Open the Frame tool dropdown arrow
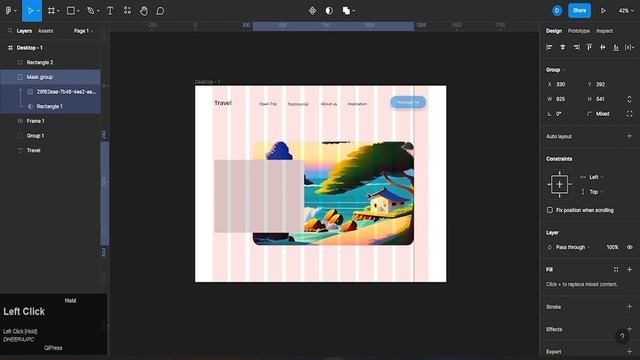 tap(58, 11)
